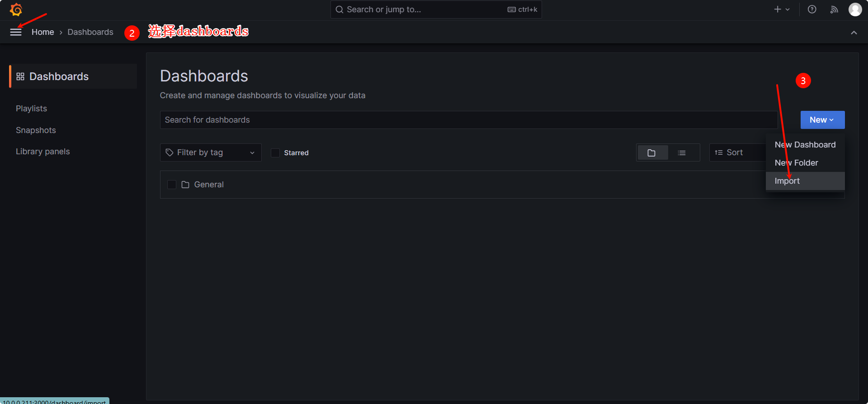Expand the Filter by tag dropdown
The height and width of the screenshot is (404, 868).
211,153
